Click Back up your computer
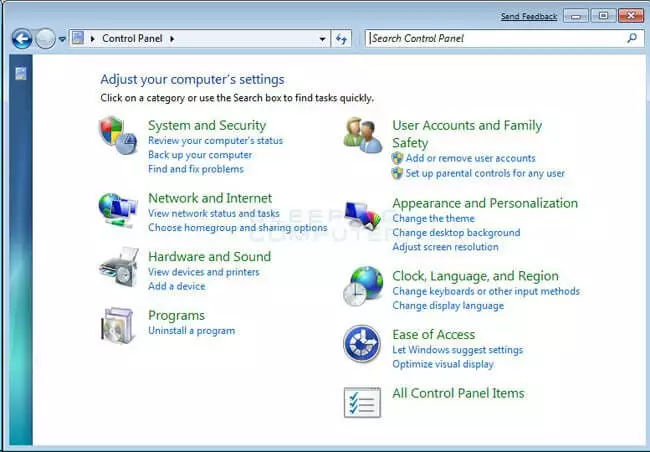The height and width of the screenshot is (452, 650). (200, 155)
